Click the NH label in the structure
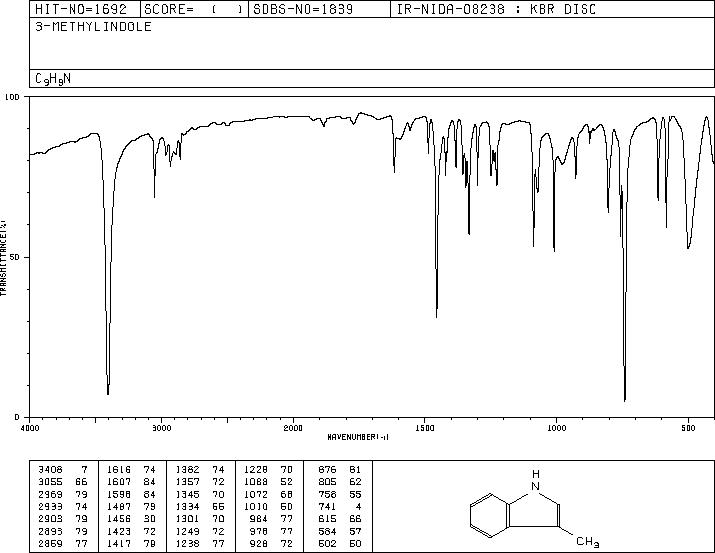This screenshot has height=553, width=715. click(535, 480)
